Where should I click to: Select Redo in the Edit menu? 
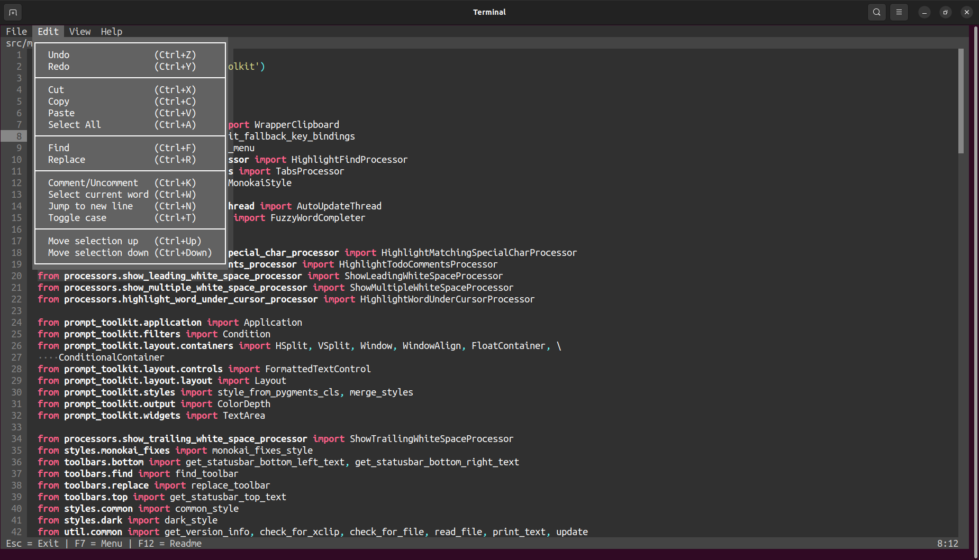tap(59, 67)
